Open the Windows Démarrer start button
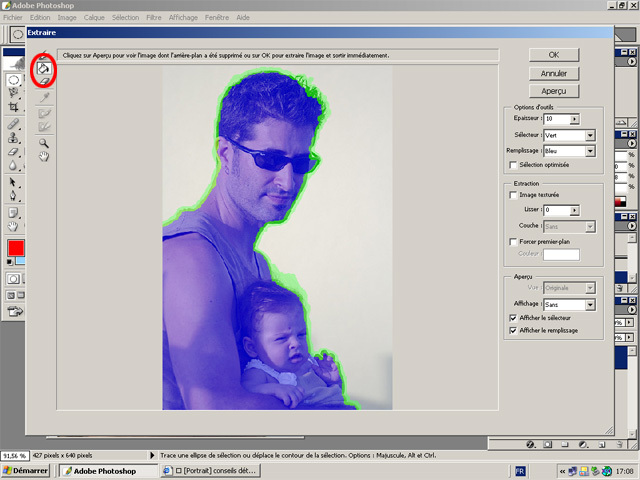The width and height of the screenshot is (640, 480). [25, 471]
